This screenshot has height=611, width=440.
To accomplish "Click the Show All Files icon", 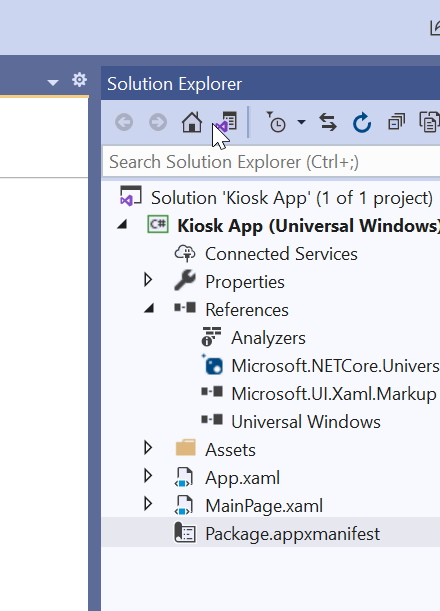I will 429,122.
